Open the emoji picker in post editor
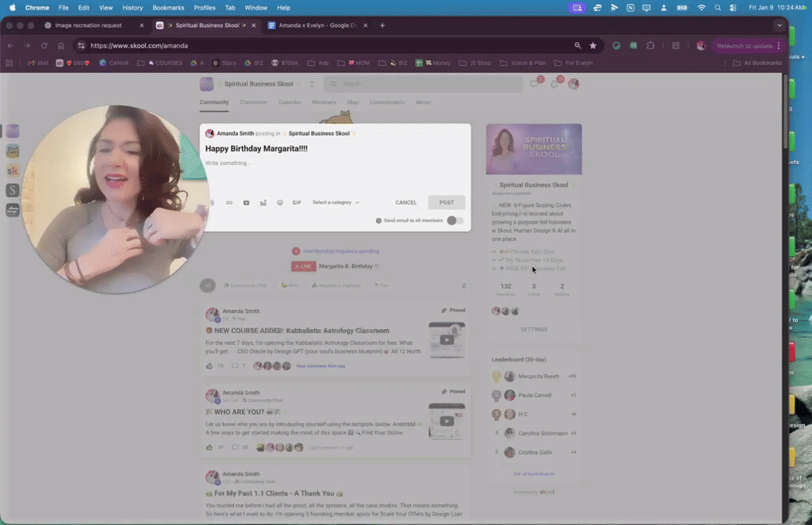This screenshot has width=812, height=525. tap(280, 202)
